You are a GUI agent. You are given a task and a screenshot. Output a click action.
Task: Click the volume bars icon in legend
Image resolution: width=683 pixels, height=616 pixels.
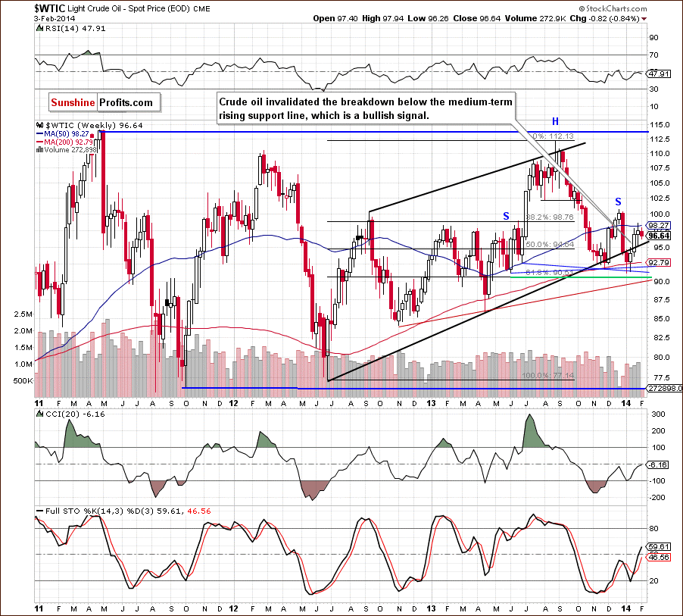click(39, 149)
